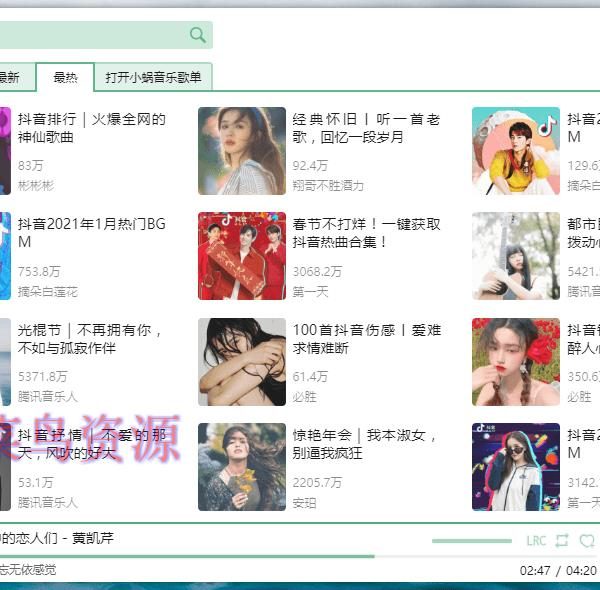Click the 春节不打烊 playlist title text

(x=366, y=233)
